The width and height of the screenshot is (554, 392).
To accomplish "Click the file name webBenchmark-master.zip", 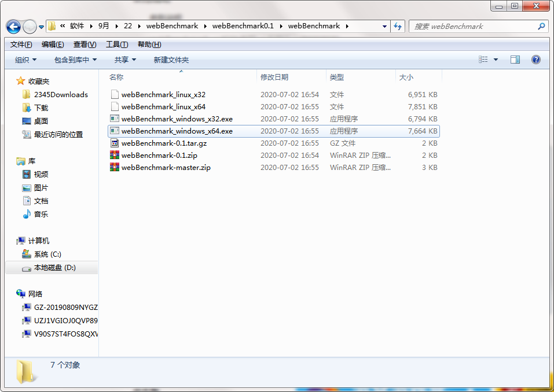I will click(166, 167).
